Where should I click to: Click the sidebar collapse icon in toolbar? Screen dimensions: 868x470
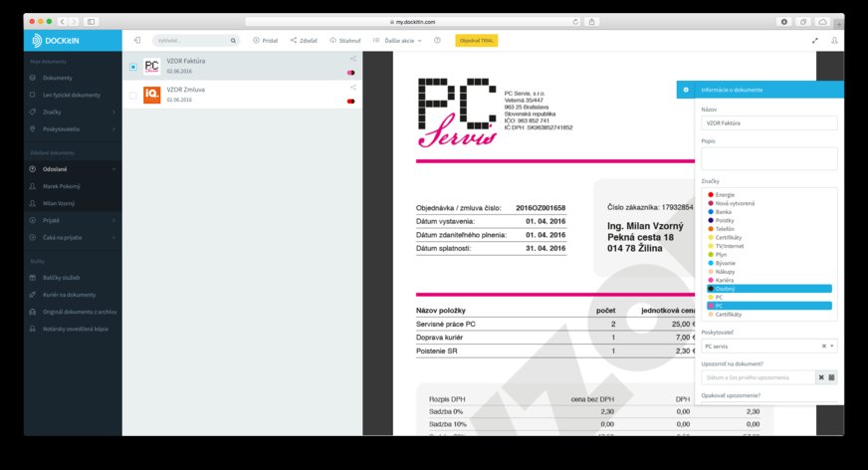[x=136, y=41]
